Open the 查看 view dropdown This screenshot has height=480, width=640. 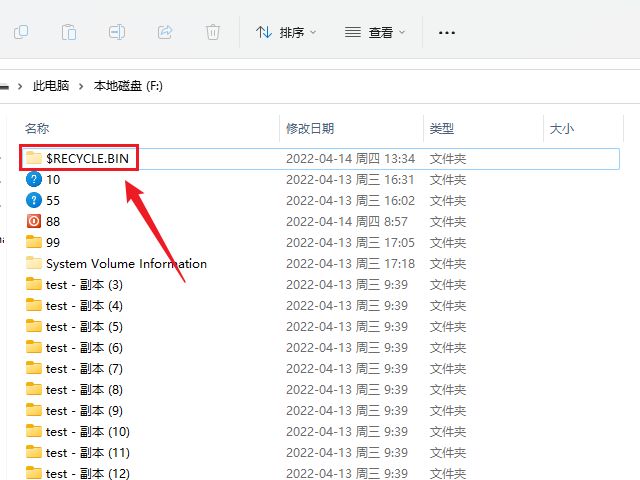pyautogui.click(x=375, y=32)
